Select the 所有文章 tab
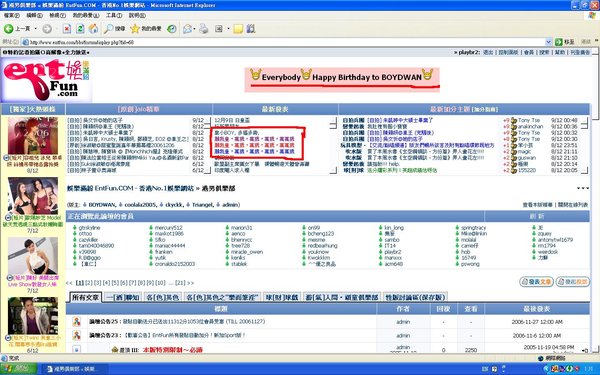Screen dimensions: 600x375 coord(86,297)
